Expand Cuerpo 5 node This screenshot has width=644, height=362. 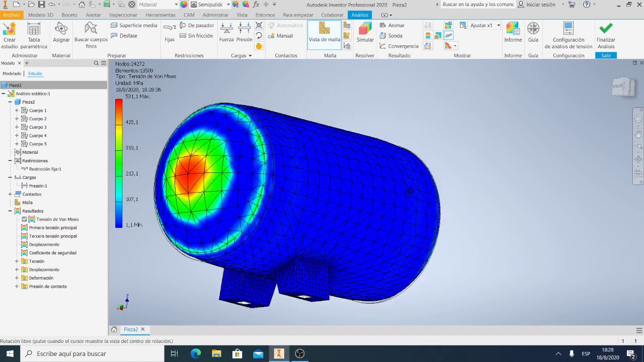[17, 144]
